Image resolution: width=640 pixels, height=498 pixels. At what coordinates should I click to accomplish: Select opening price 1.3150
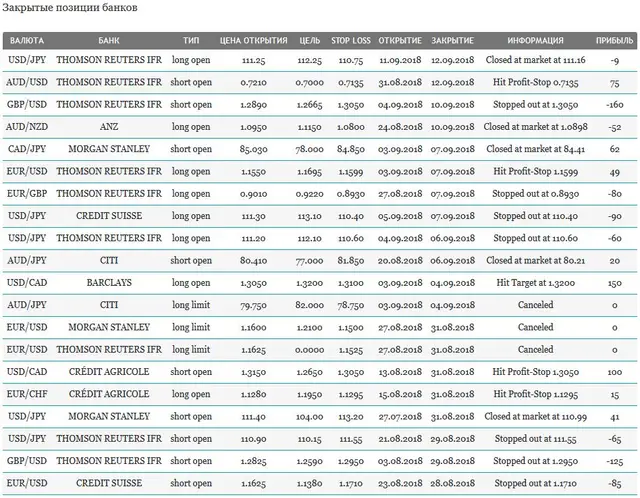[x=253, y=372]
